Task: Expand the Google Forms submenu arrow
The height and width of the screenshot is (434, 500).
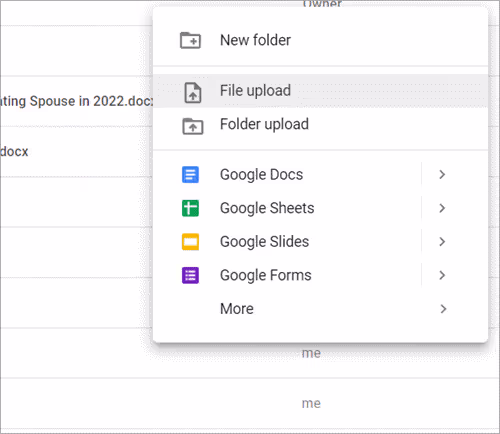Action: (442, 275)
